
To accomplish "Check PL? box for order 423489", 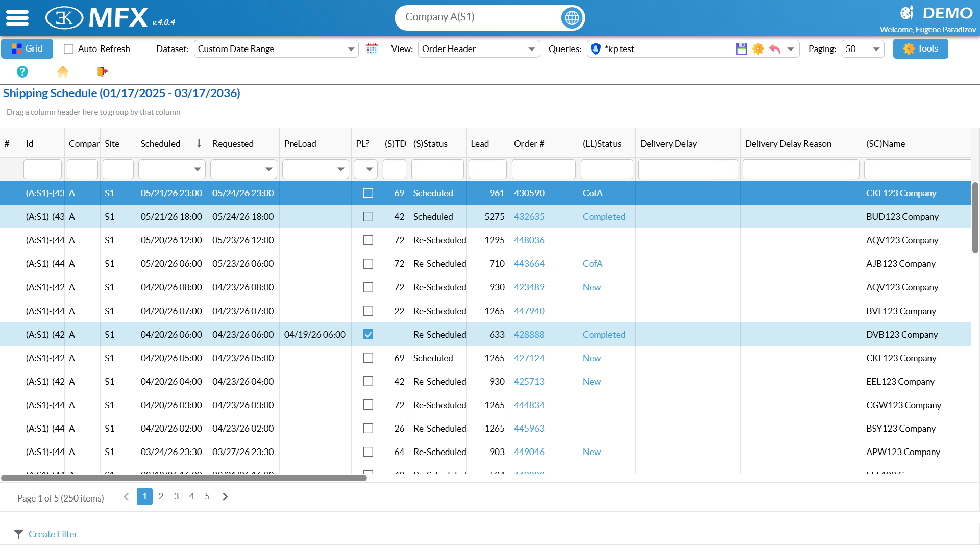I will [x=368, y=287].
